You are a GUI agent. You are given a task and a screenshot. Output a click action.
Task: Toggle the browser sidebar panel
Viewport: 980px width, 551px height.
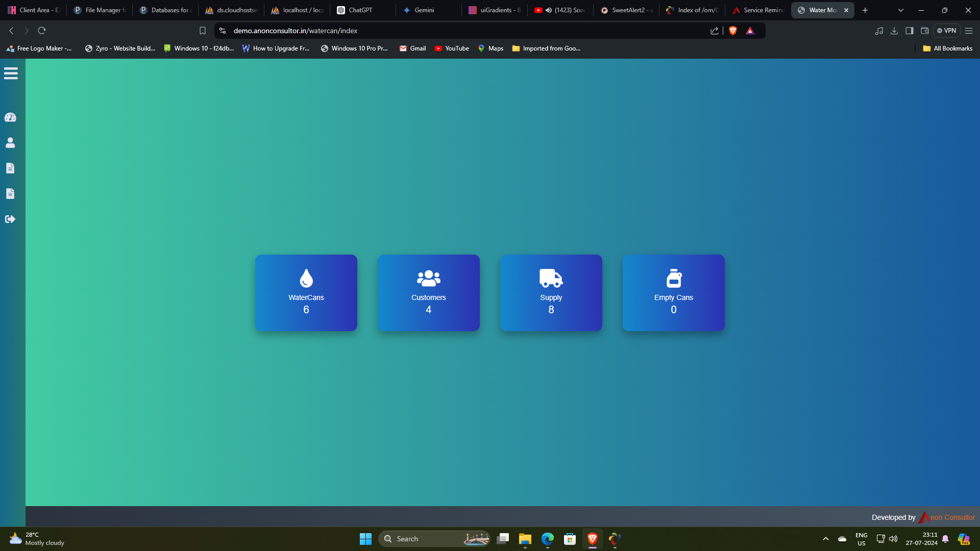click(x=910, y=31)
